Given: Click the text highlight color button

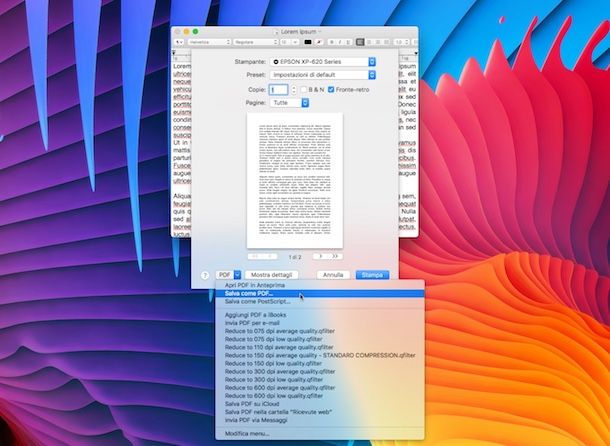Looking at the screenshot, I should click(319, 42).
